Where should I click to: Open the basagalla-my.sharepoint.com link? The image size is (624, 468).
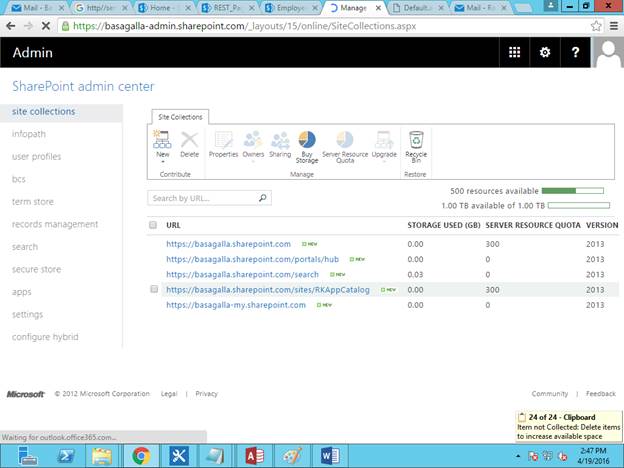(236, 305)
